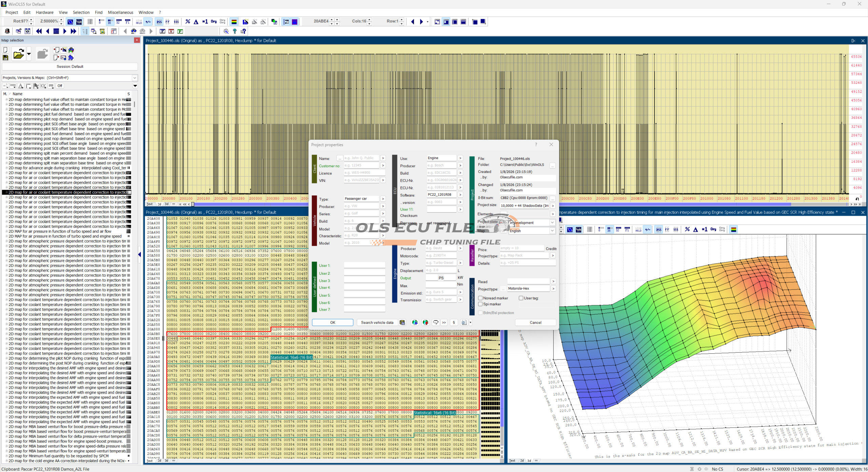Click the question mark help icon in toolbar
The image size is (868, 472).
235,31
